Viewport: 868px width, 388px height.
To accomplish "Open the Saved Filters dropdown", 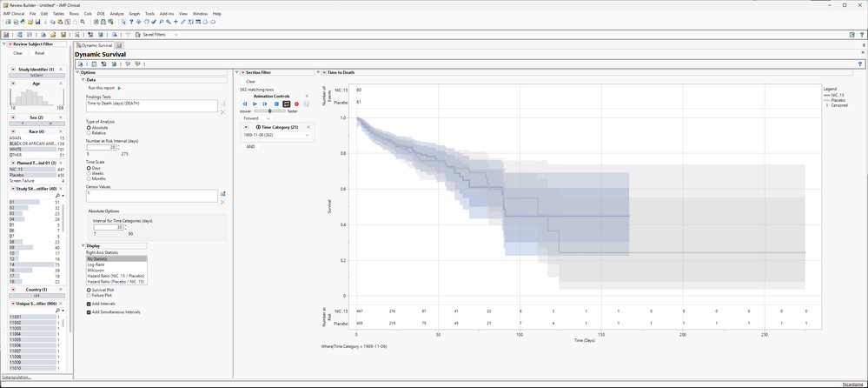I will tap(176, 35).
